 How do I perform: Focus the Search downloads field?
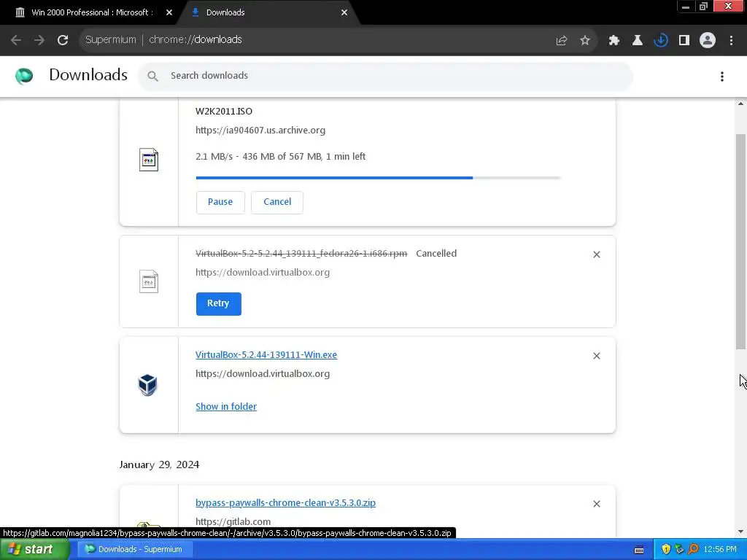tap(385, 76)
